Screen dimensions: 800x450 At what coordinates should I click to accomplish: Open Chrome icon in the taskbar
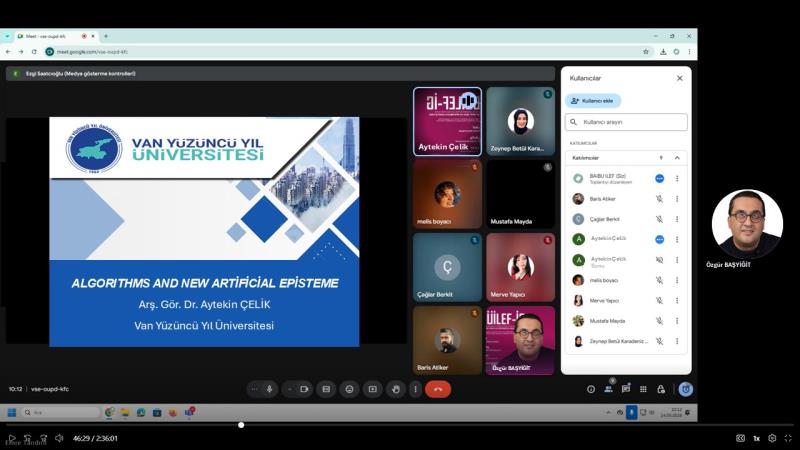[109, 412]
